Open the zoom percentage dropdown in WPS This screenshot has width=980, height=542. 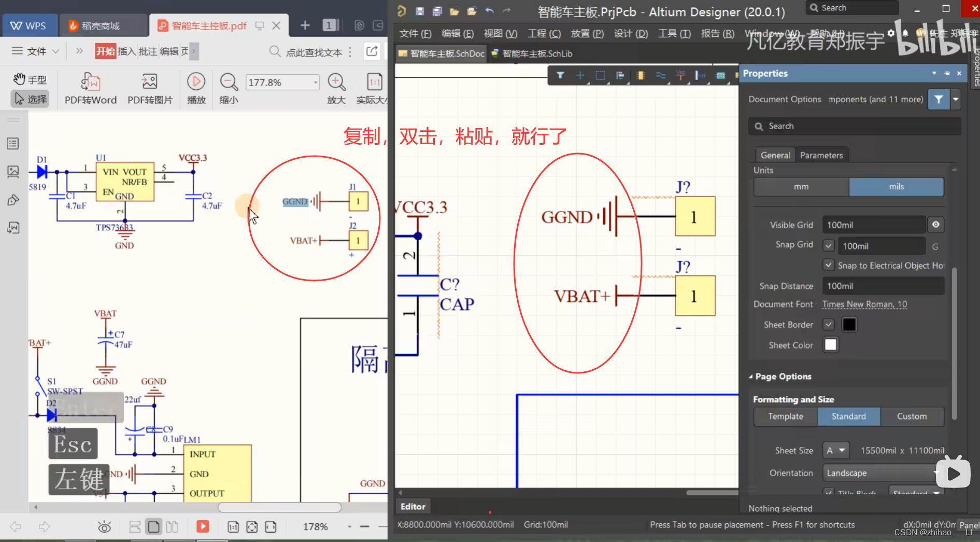(317, 82)
